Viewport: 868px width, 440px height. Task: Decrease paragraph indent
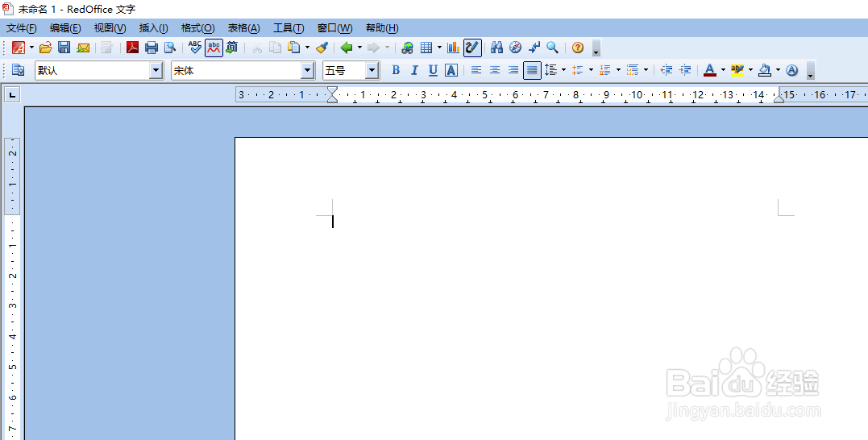point(667,70)
